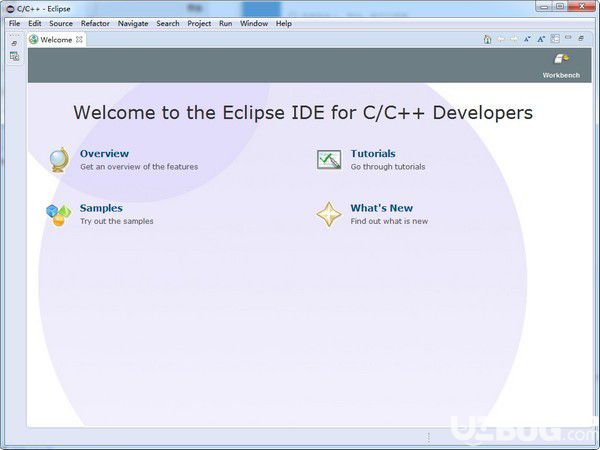Open the Navigate menu
This screenshot has height=450, width=600.
[133, 23]
